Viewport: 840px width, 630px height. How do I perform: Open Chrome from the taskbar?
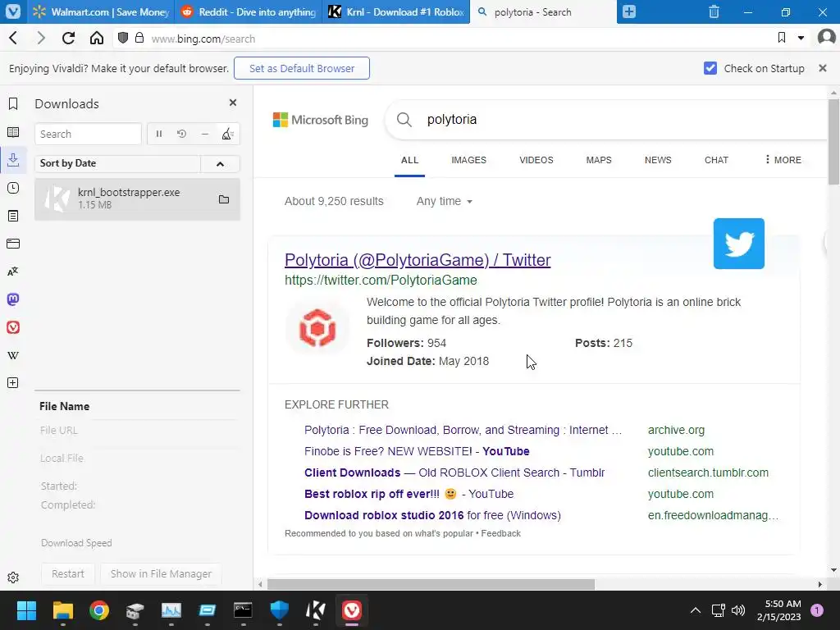coord(99,610)
